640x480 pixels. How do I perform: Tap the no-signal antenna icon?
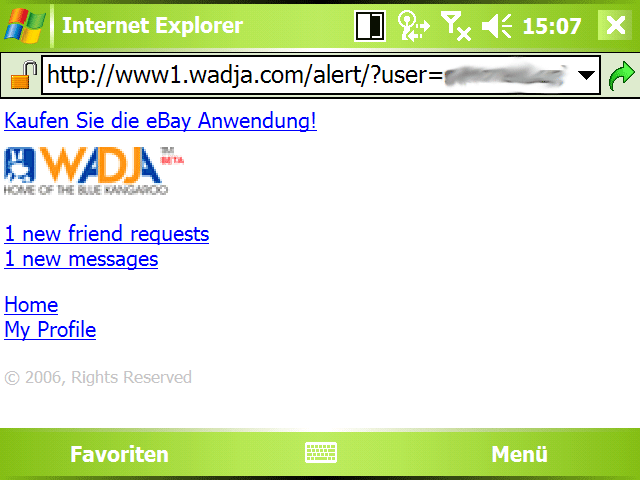(x=456, y=26)
